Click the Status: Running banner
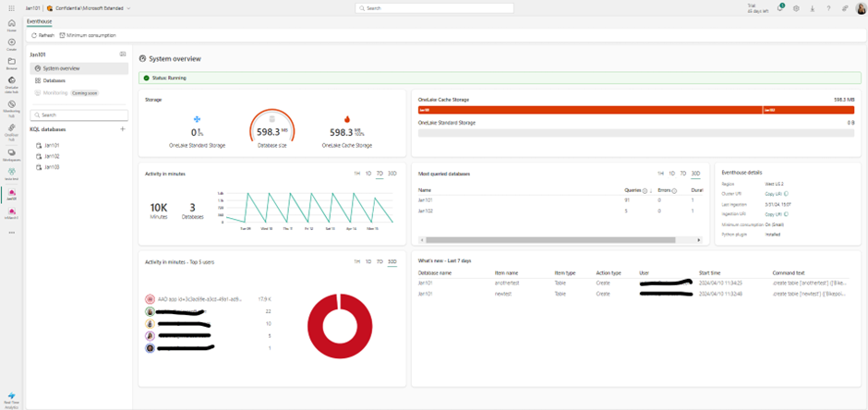The width and height of the screenshot is (868, 410). pos(500,78)
